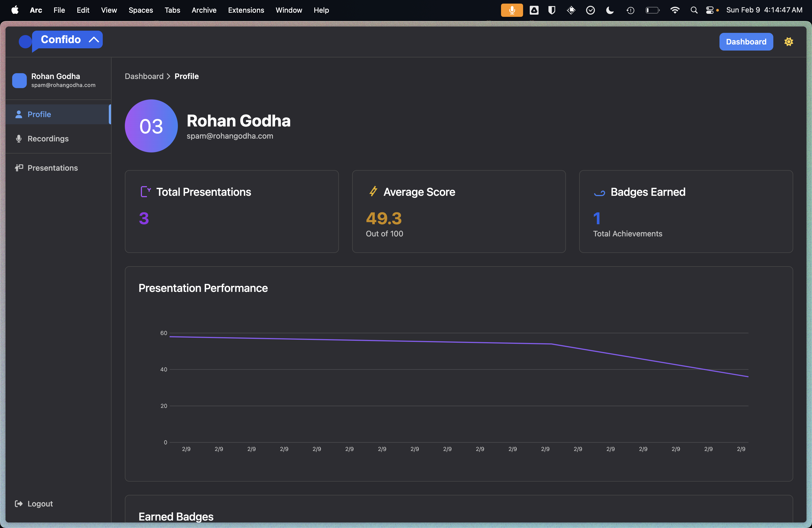Click the Recordings microphone icon

click(19, 139)
